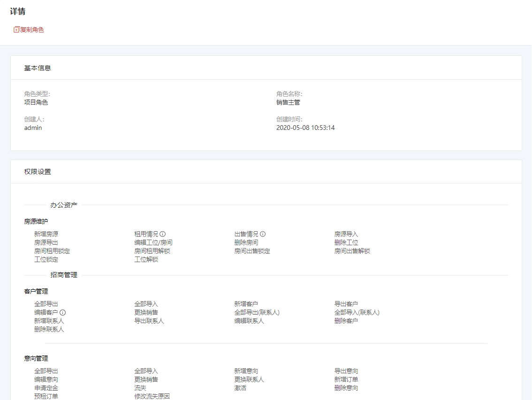Image resolution: width=532 pixels, height=400 pixels.
Task: Click the info icon next to 租用情况
Action: tap(163, 234)
